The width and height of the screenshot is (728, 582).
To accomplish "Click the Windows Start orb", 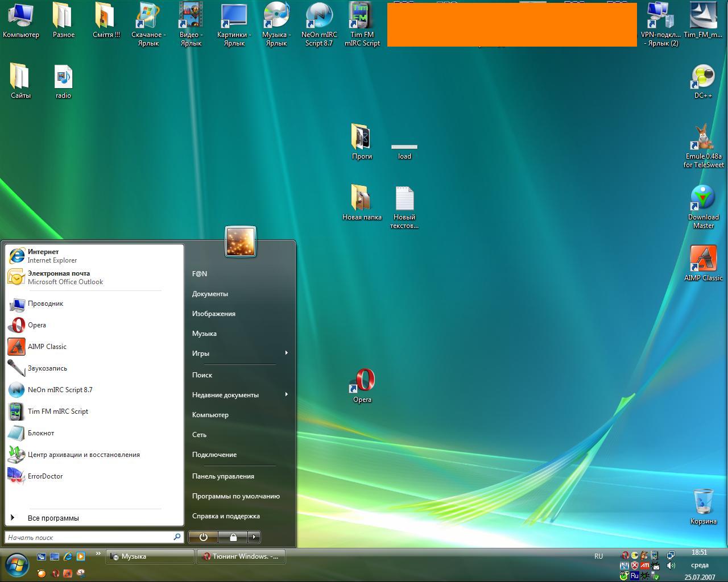I will pos(17,564).
